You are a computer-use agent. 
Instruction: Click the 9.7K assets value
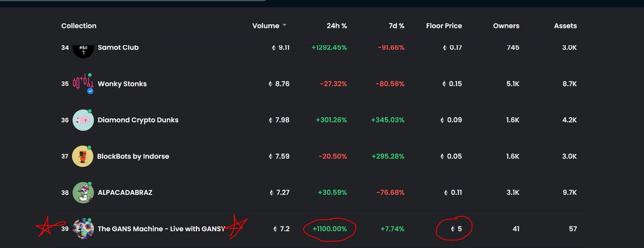click(569, 192)
